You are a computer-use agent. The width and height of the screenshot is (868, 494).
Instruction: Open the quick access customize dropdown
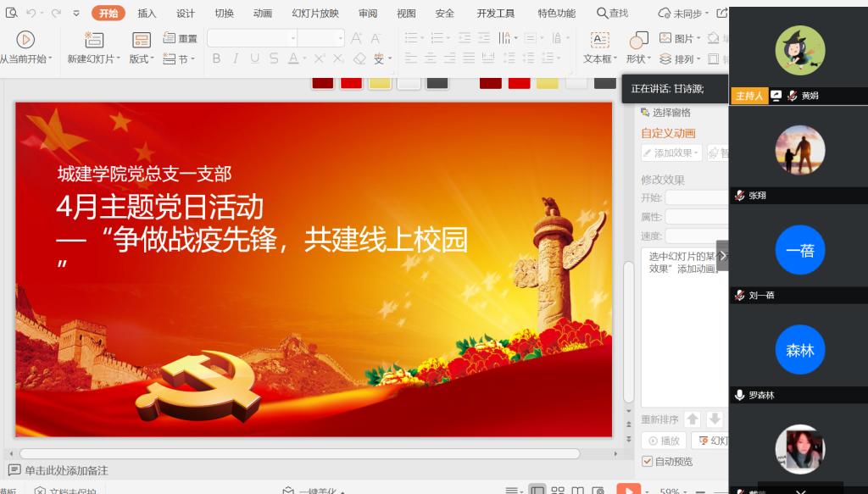[76, 14]
